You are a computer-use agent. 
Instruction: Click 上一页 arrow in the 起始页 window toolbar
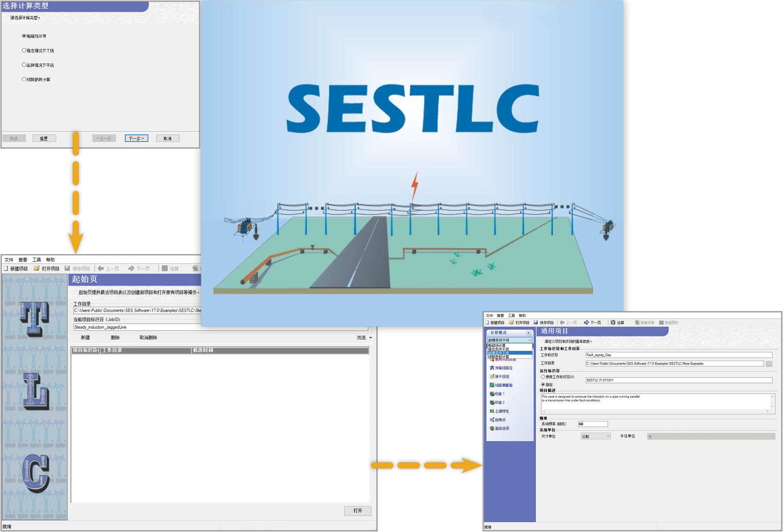pyautogui.click(x=101, y=268)
